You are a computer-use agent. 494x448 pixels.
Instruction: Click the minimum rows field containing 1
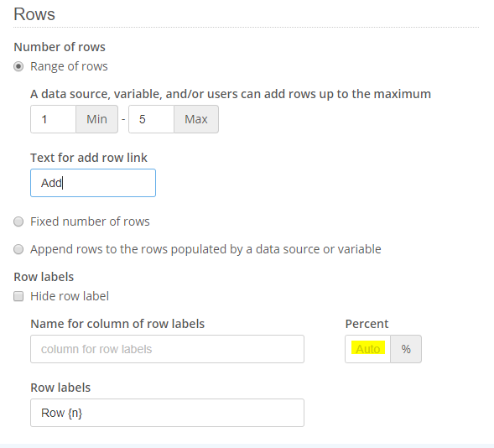click(53, 119)
